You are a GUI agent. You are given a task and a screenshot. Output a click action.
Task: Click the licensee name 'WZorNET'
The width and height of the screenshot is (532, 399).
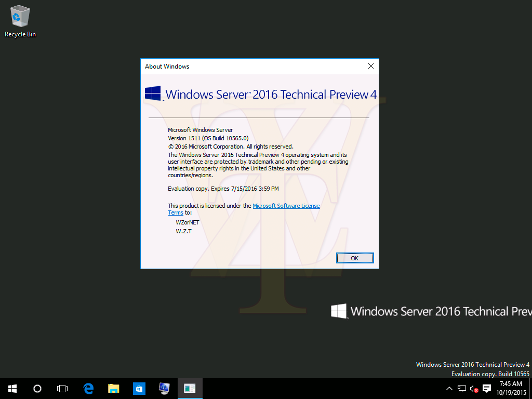[187, 222]
